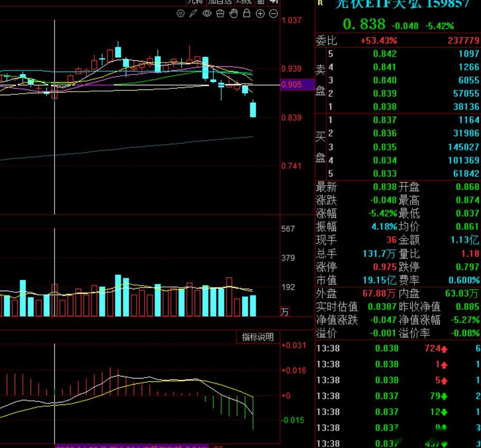The width and height of the screenshot is (481, 448).
Task: Click the -5.42% change in header
Action: 439,26
